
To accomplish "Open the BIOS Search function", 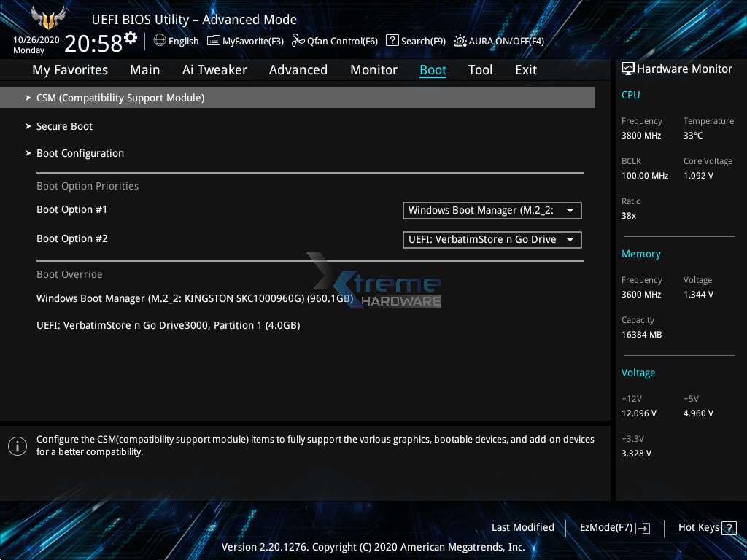I will pyautogui.click(x=415, y=41).
